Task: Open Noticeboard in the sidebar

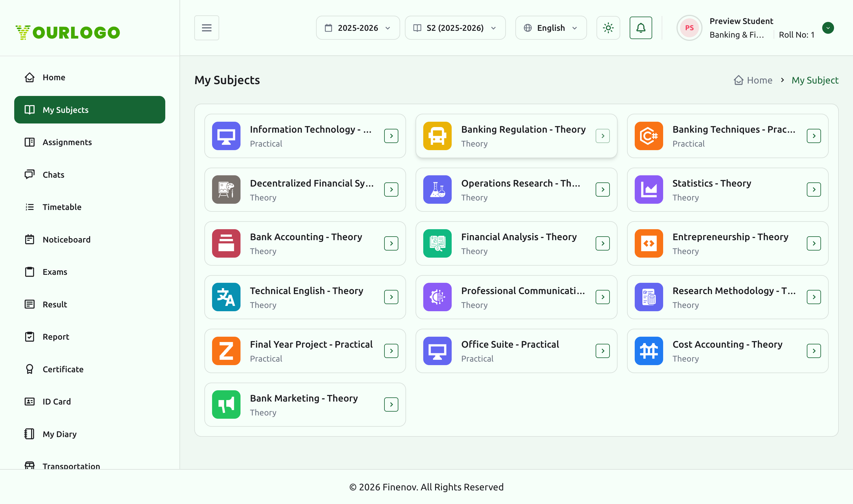Action: click(90, 240)
